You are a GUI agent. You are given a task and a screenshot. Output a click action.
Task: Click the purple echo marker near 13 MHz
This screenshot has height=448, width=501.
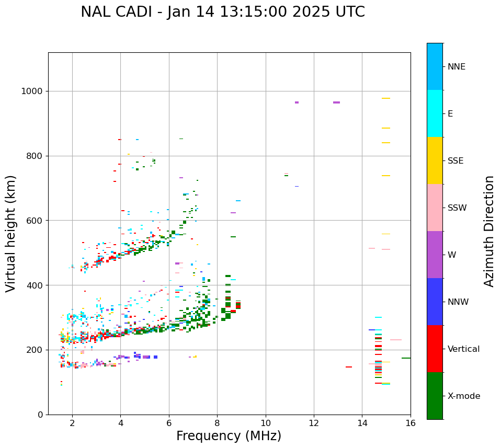(336, 102)
